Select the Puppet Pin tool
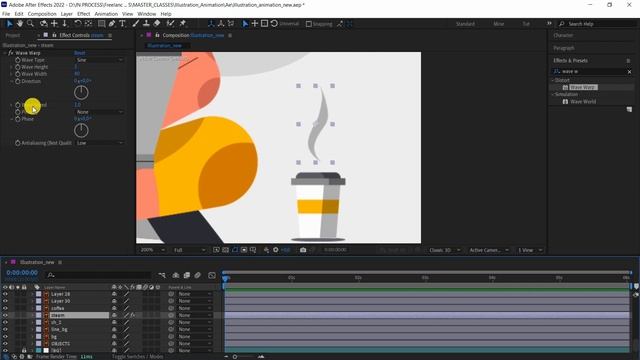 pos(183,24)
